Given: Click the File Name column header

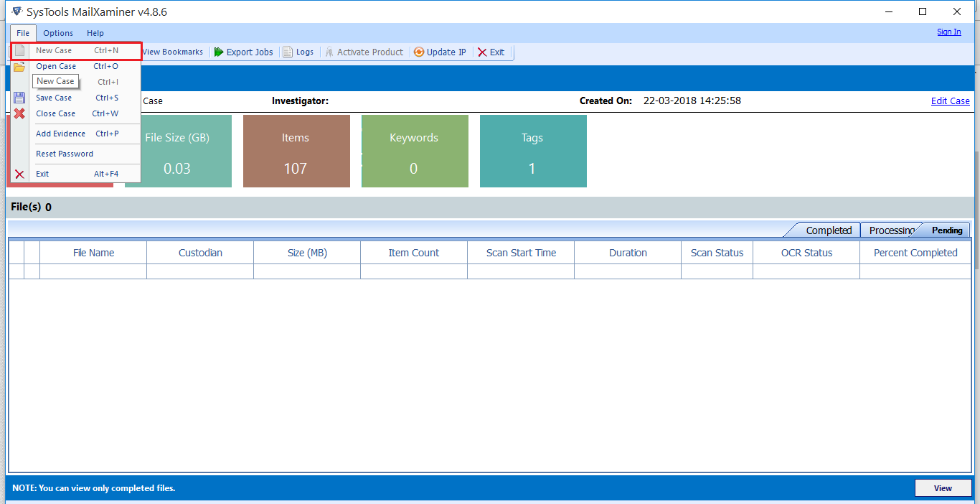Looking at the screenshot, I should click(x=93, y=253).
